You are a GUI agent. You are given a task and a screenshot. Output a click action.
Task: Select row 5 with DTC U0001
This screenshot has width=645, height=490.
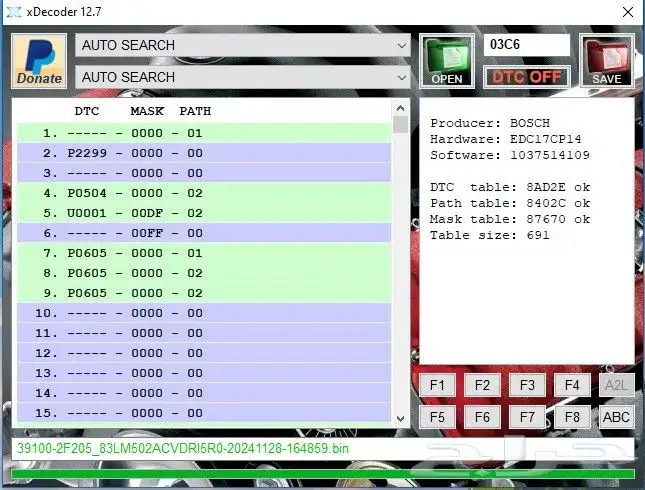(204, 213)
